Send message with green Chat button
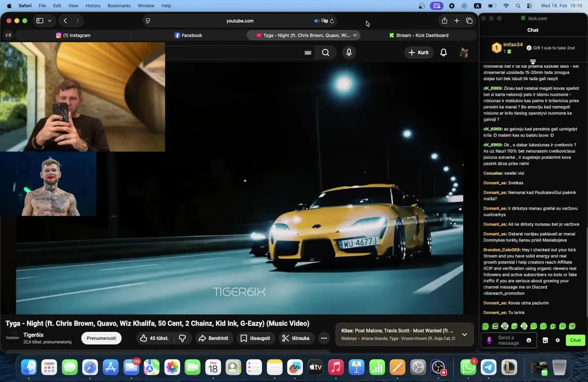Image resolution: width=588 pixels, height=382 pixels. point(575,340)
